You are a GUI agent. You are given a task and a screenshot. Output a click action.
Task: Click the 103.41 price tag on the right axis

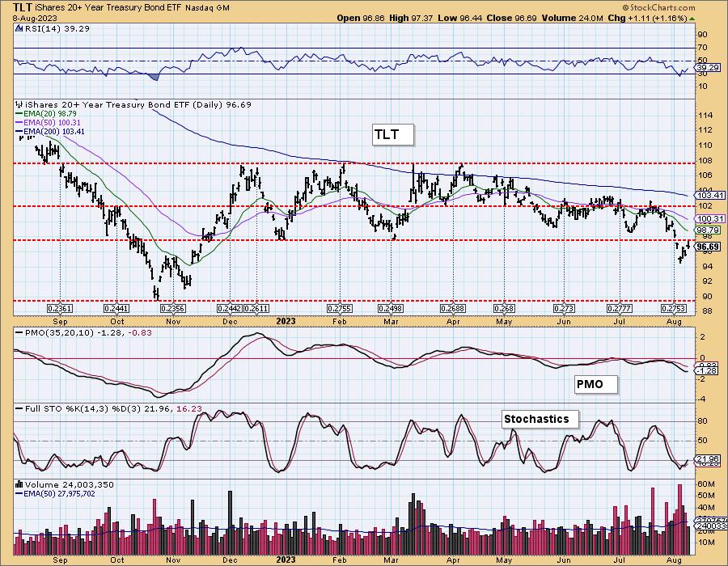pos(710,196)
